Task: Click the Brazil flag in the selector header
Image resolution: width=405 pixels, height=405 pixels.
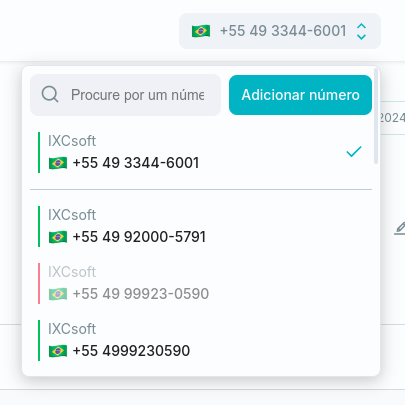Action: [x=201, y=31]
